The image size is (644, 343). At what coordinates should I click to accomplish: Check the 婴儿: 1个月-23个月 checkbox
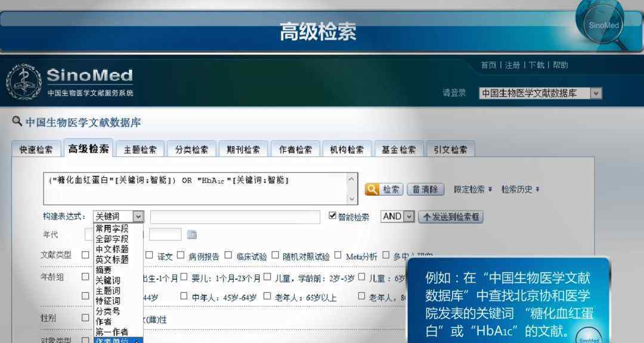[x=184, y=277]
